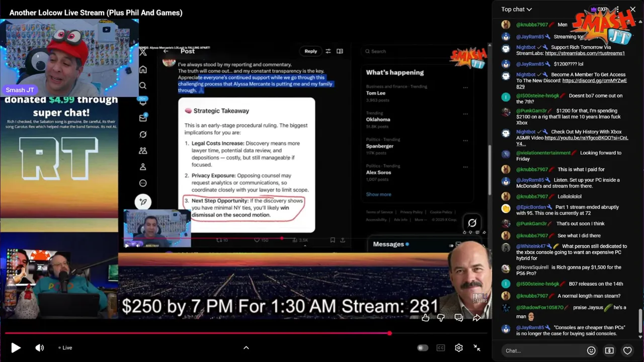The height and width of the screenshot is (362, 644).
Task: Open the chat three-dot options menu
Action: coord(617,9)
